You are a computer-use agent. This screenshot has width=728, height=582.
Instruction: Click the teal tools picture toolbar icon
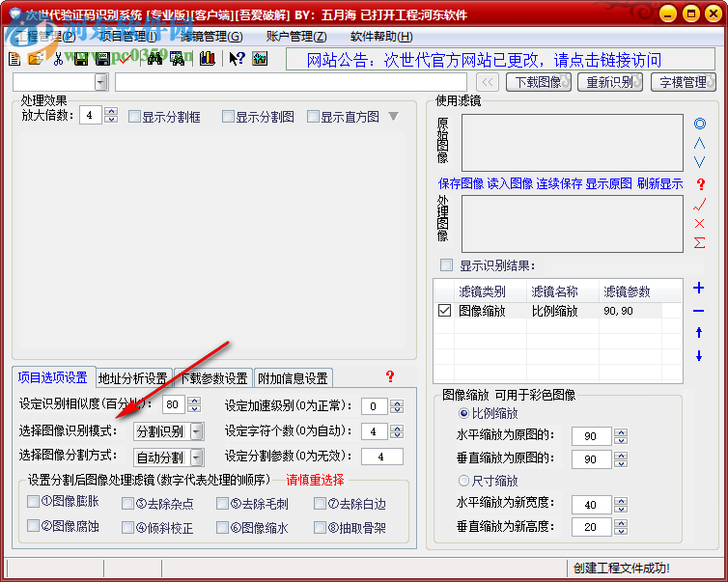pos(260,59)
